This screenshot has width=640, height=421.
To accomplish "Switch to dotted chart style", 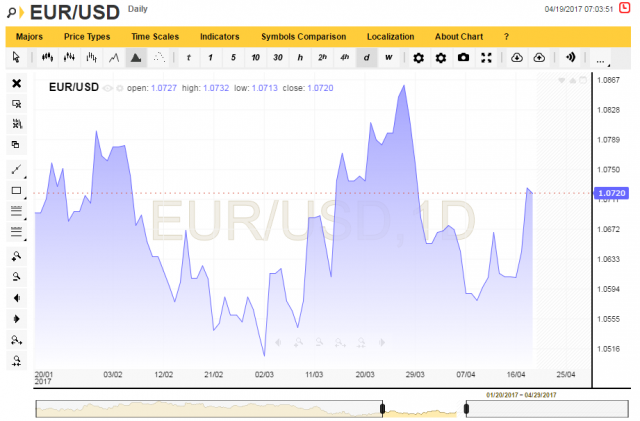I will point(158,58).
